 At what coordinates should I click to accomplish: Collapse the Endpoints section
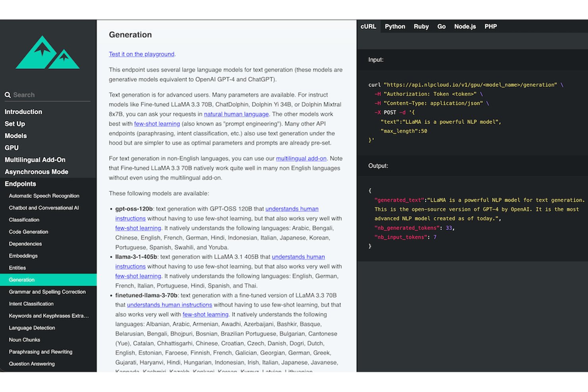point(20,184)
